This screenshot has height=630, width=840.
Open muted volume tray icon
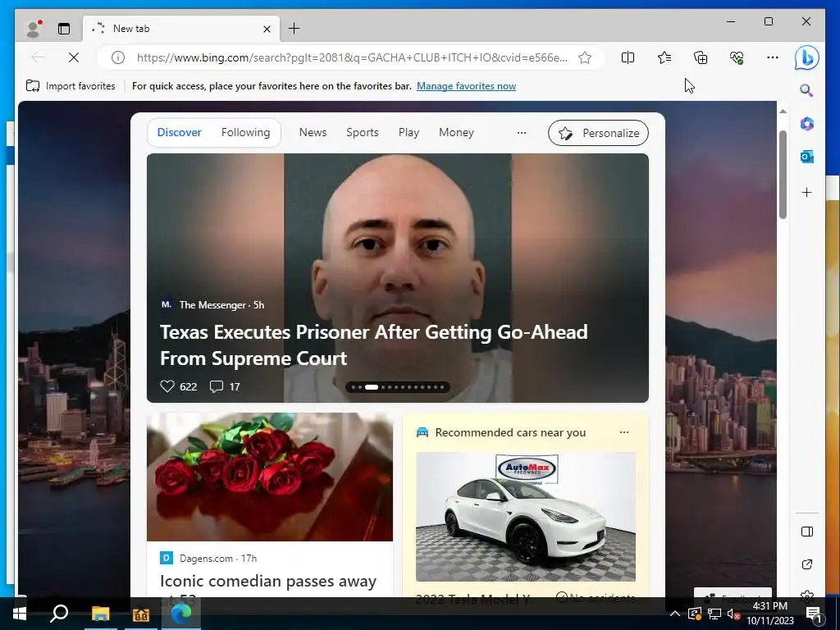point(733,614)
